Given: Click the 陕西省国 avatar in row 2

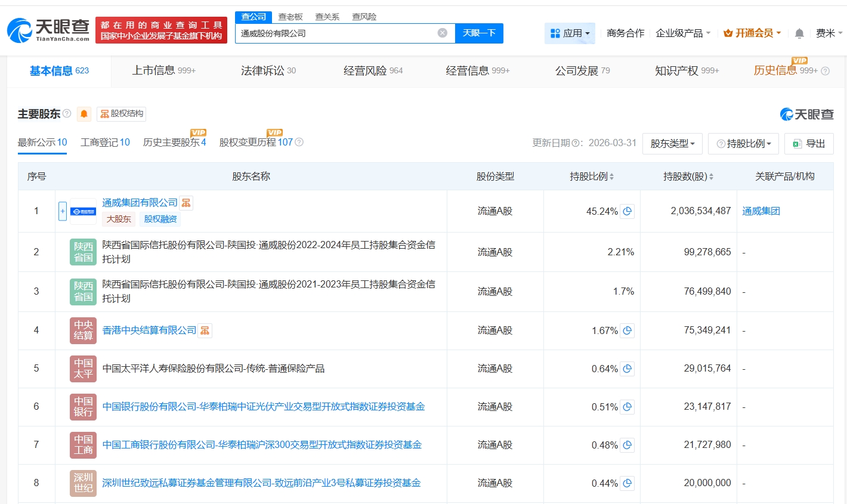Looking at the screenshot, I should (83, 252).
